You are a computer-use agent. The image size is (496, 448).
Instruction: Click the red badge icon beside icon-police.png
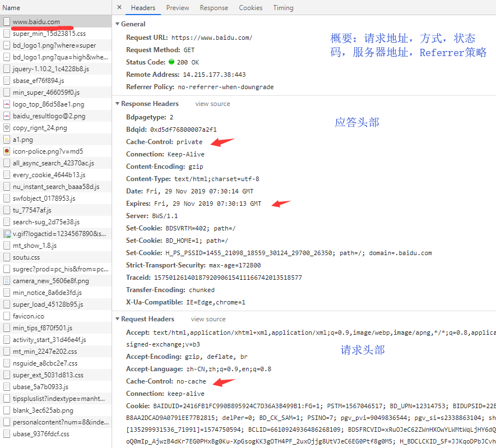point(8,151)
